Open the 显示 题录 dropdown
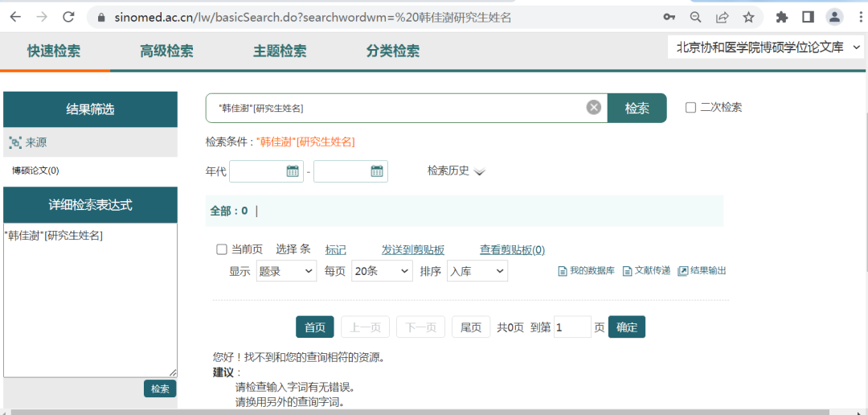The image size is (868, 415). pos(286,272)
